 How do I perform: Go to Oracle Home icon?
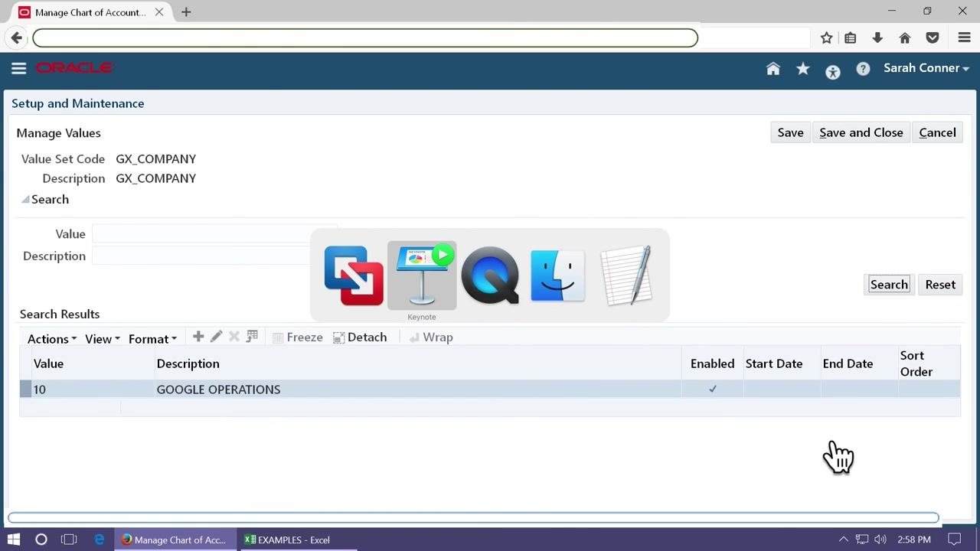point(773,69)
